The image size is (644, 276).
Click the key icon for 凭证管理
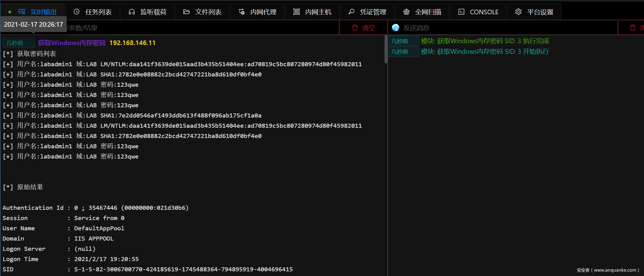[x=351, y=12]
